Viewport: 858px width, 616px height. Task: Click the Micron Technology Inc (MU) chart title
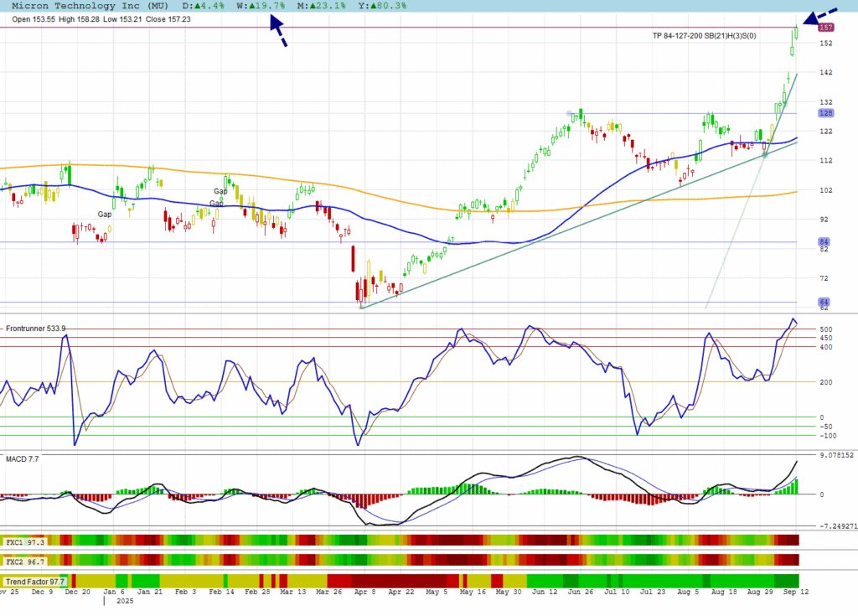[90, 6]
